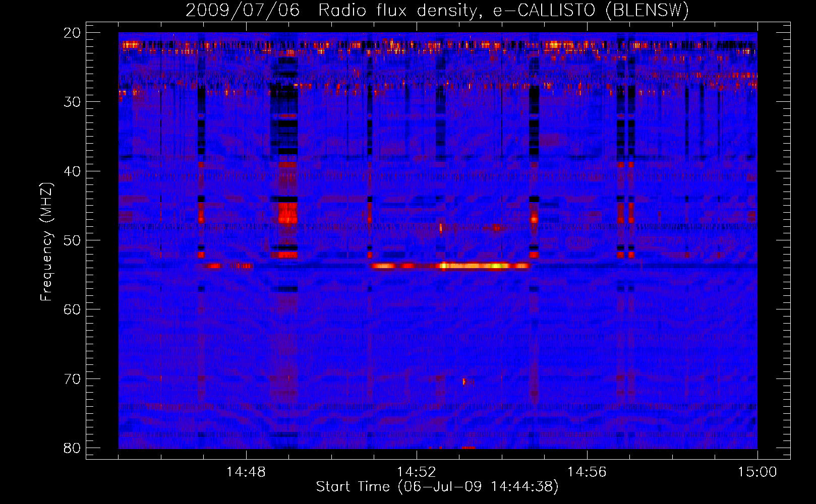Click the 80 frequency tick label
Viewport: 816px width, 504px height.
pos(73,448)
